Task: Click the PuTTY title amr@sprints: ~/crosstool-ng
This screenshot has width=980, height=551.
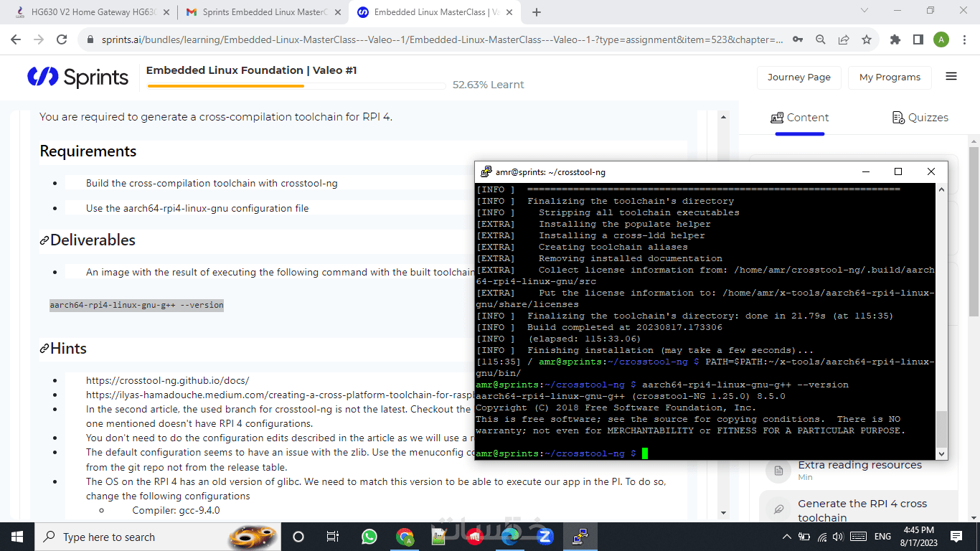Action: tap(550, 172)
